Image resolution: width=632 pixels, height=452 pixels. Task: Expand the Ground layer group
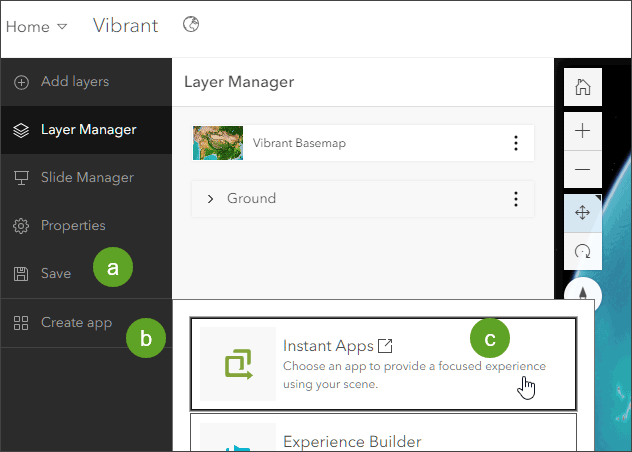[210, 199]
